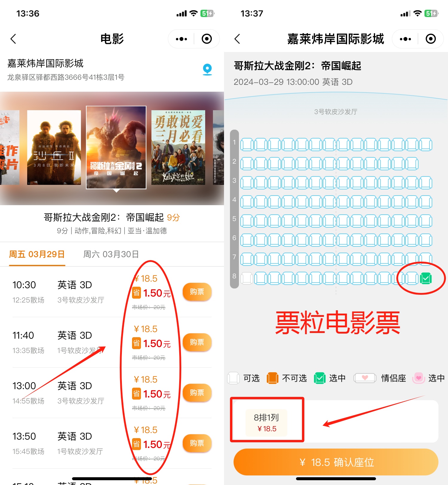
Task: Open cinema location map pin icon
Action: tap(207, 70)
